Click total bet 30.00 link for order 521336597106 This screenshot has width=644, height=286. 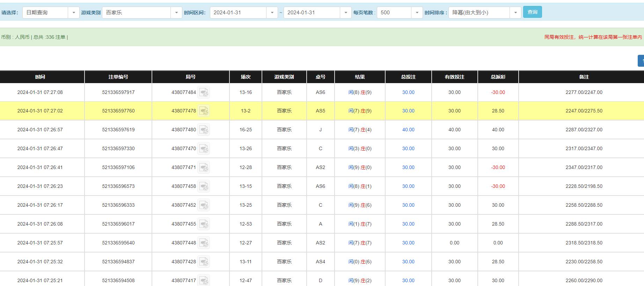pyautogui.click(x=408, y=167)
